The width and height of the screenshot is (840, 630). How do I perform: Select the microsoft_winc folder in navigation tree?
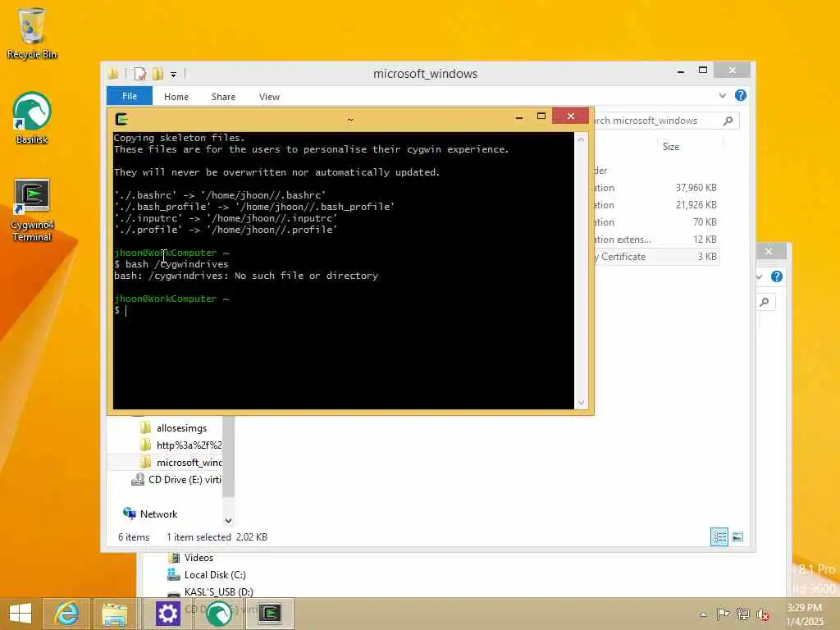point(181,463)
